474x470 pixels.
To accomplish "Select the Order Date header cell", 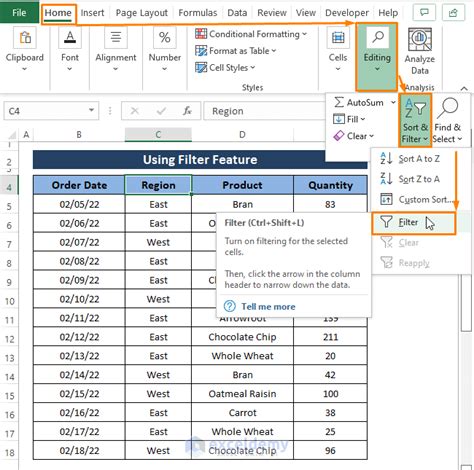I will [79, 185].
